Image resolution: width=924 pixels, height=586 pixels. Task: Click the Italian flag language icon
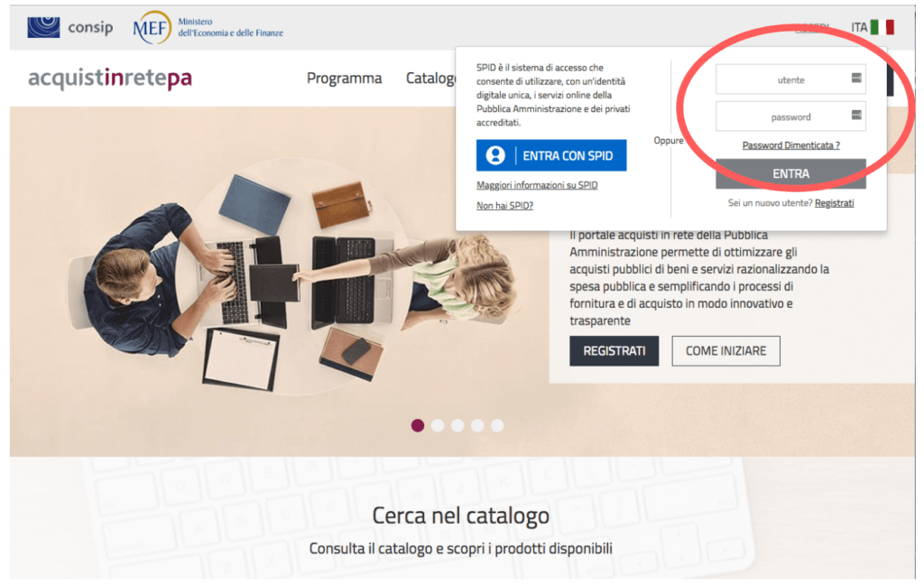pos(882,27)
